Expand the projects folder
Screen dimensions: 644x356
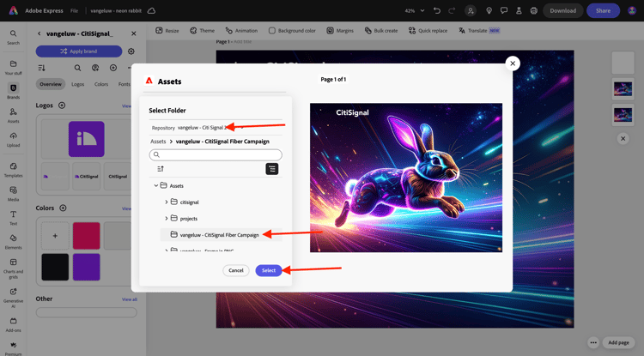pyautogui.click(x=167, y=218)
